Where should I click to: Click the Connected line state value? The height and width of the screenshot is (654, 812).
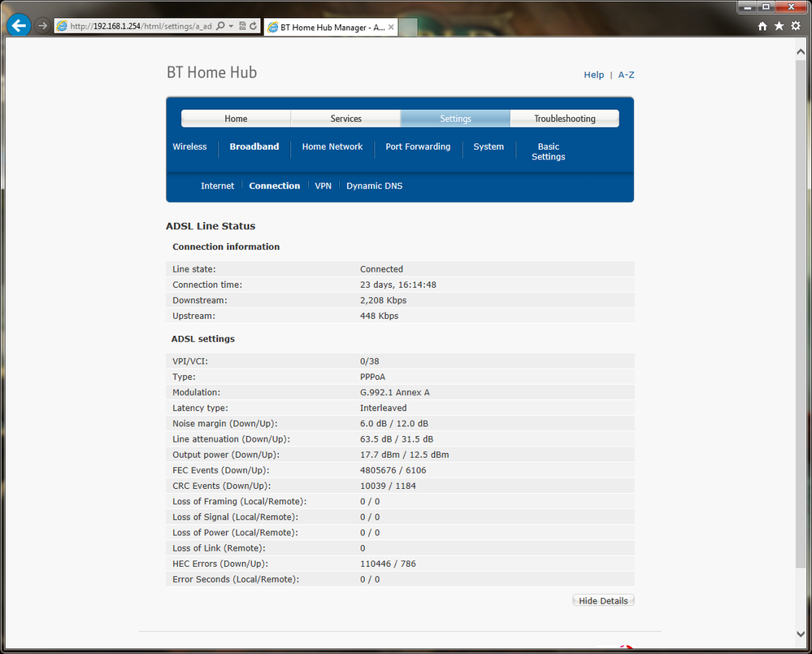tap(382, 269)
